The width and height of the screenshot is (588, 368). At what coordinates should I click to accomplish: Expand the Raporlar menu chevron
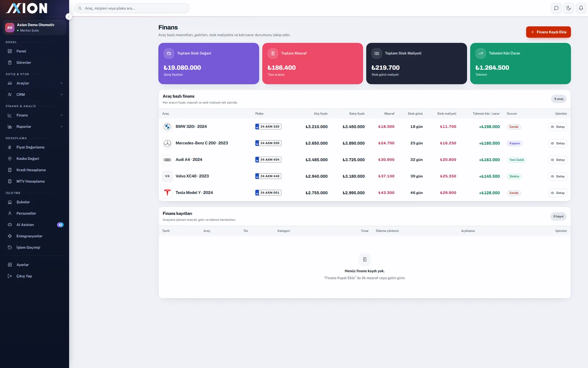[x=61, y=127]
